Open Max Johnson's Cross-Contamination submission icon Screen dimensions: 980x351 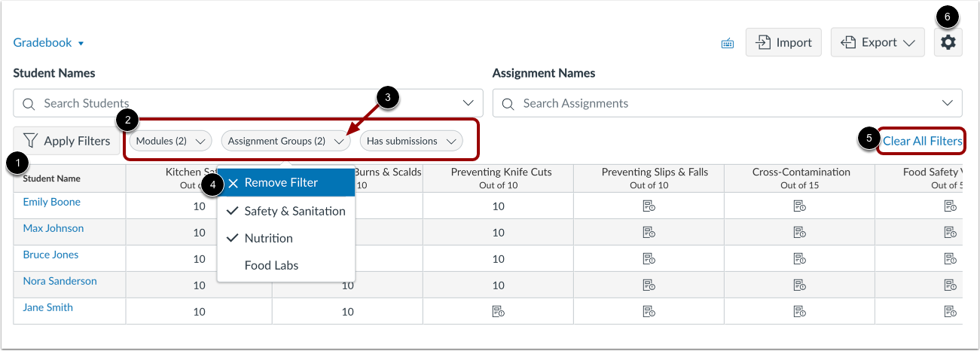[x=798, y=233]
